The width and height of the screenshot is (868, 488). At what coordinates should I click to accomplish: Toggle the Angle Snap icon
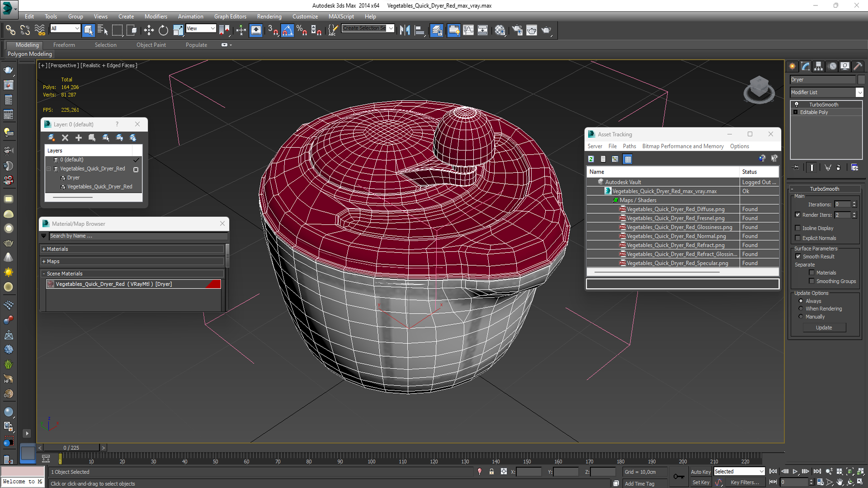tap(287, 30)
